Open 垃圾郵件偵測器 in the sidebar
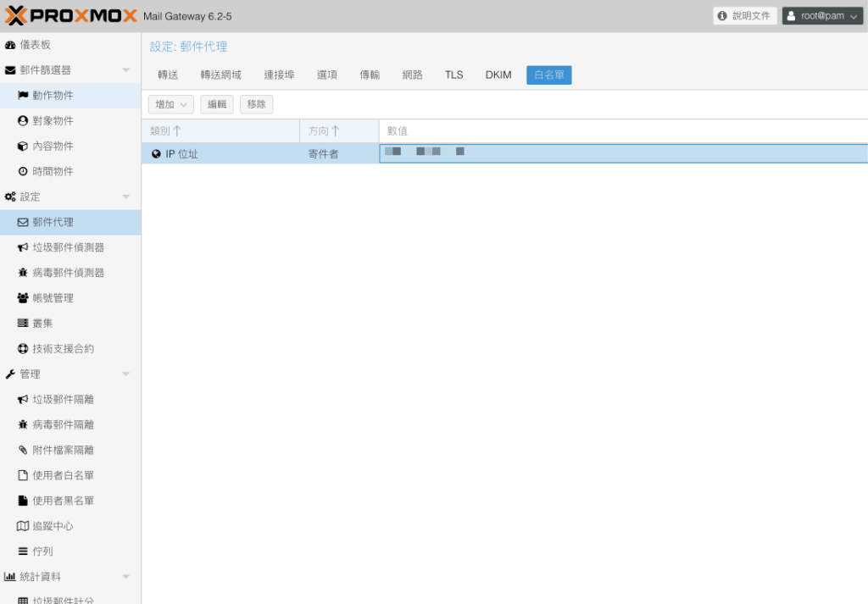Screen dimensions: 868x604 (x=70, y=247)
